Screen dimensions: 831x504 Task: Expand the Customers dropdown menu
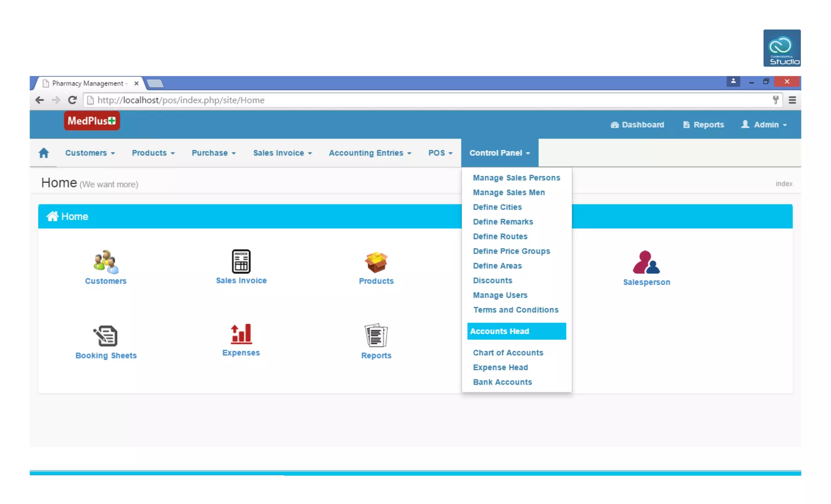point(90,153)
